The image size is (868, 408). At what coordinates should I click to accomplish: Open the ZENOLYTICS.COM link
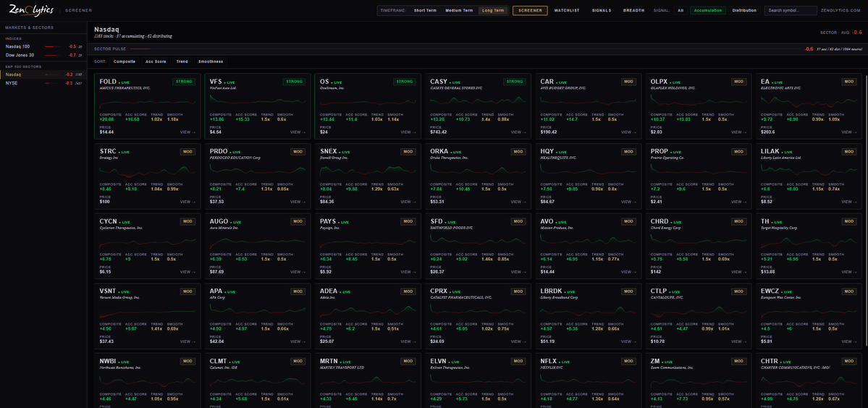841,11
